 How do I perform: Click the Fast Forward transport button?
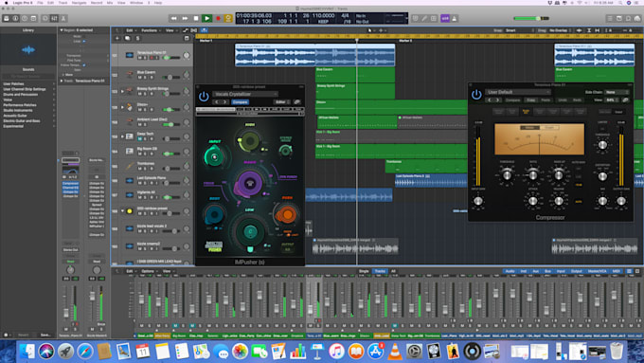click(x=185, y=19)
